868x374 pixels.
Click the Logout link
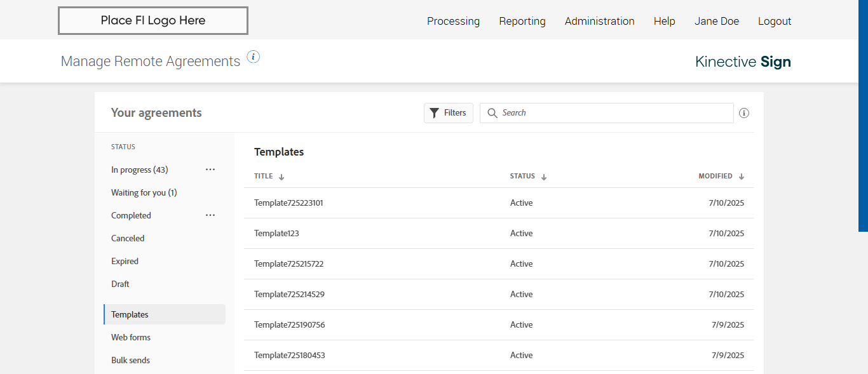[775, 21]
